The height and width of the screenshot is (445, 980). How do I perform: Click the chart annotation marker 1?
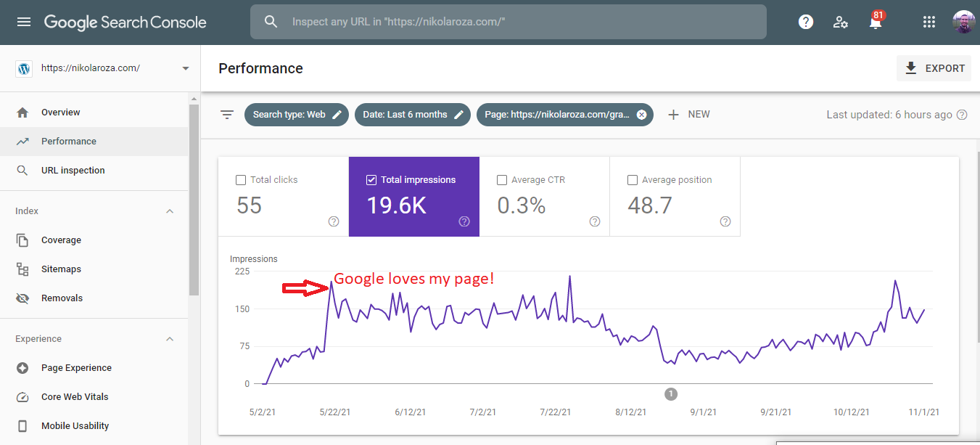point(671,394)
